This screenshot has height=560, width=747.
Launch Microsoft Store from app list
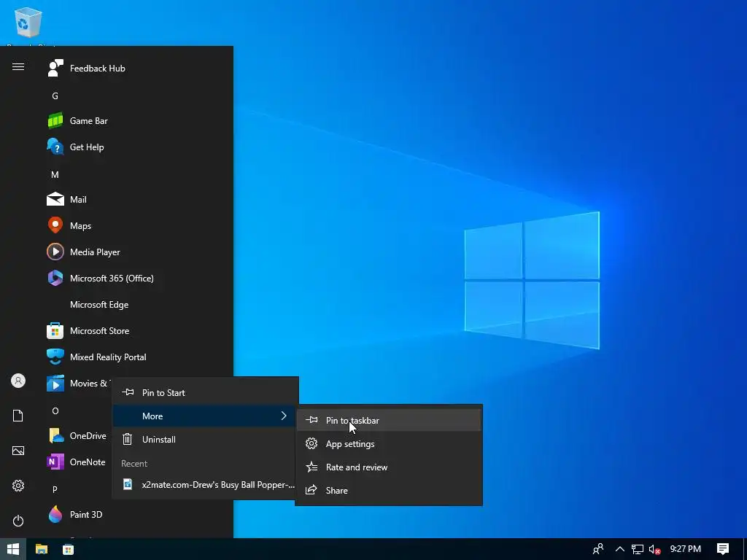99,331
